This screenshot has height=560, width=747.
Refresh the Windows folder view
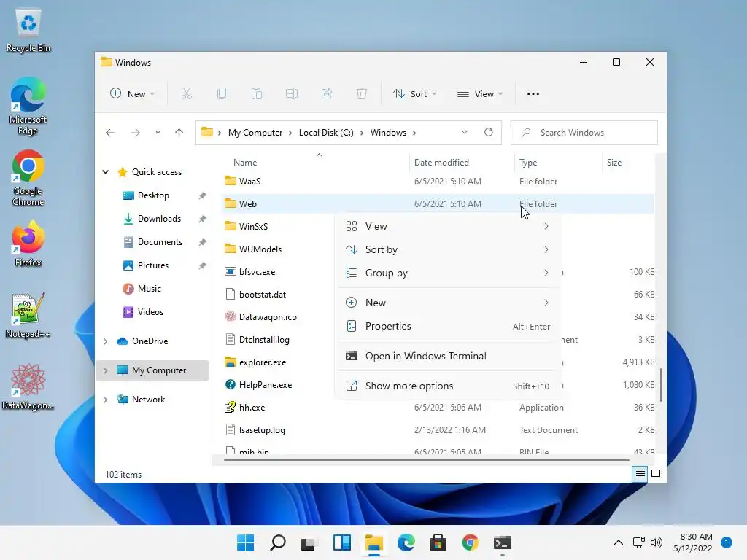[x=489, y=133]
